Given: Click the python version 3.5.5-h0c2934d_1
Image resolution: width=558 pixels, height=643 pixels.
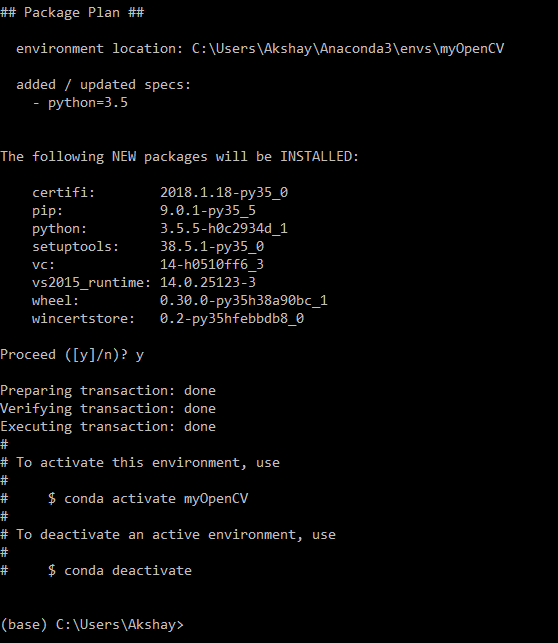Looking at the screenshot, I should (224, 228).
